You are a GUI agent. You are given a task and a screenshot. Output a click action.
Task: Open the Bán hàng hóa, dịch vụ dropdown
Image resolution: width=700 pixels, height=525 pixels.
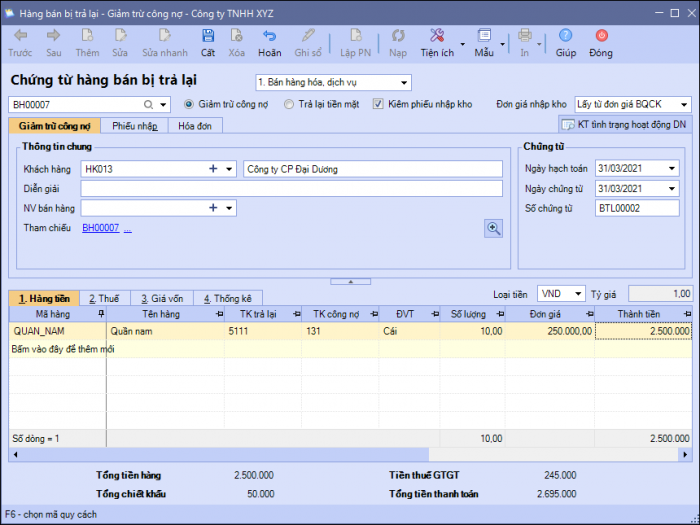pyautogui.click(x=404, y=83)
